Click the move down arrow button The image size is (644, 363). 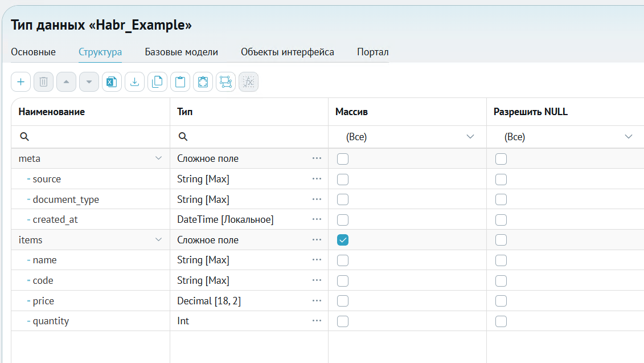tap(89, 82)
